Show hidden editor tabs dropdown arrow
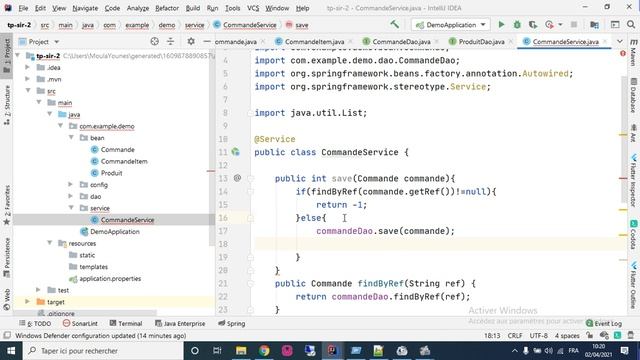The width and height of the screenshot is (640, 360). [620, 41]
